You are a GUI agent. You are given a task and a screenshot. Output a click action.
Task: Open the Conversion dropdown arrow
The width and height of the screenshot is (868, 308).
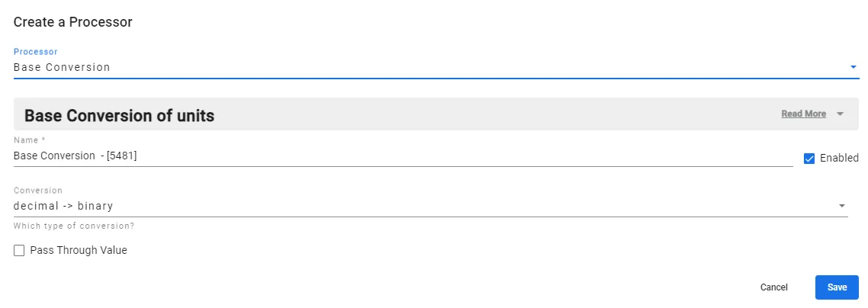842,206
